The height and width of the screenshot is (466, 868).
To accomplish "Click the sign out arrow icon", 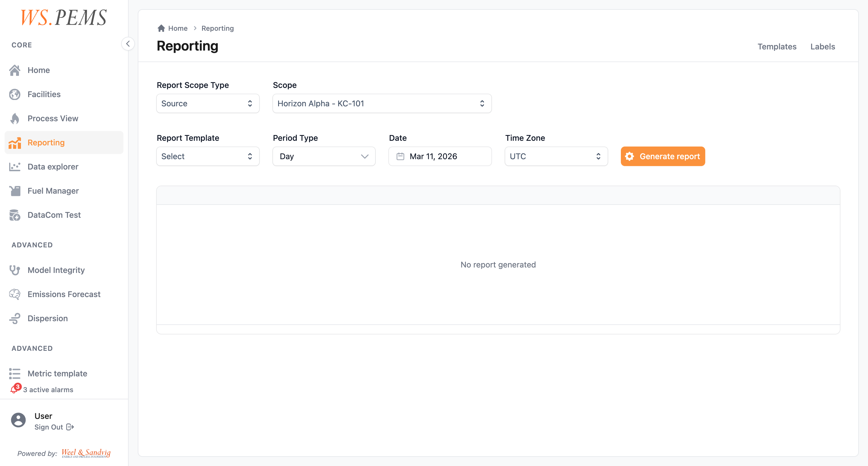I will point(70,427).
